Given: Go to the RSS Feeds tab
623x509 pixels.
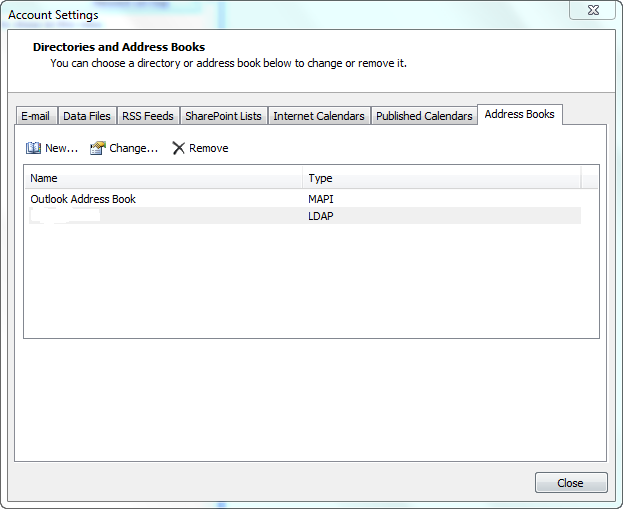Looking at the screenshot, I should (x=148, y=116).
